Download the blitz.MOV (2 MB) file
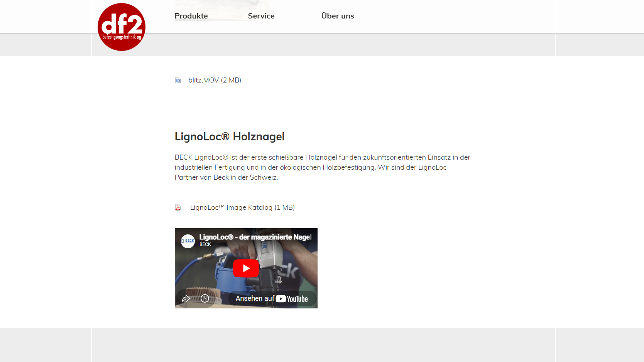644x362 pixels. coord(215,80)
